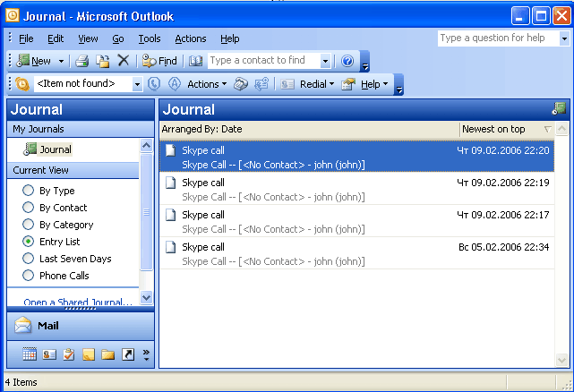
Task: Select the By Category view
Action: 58,225
